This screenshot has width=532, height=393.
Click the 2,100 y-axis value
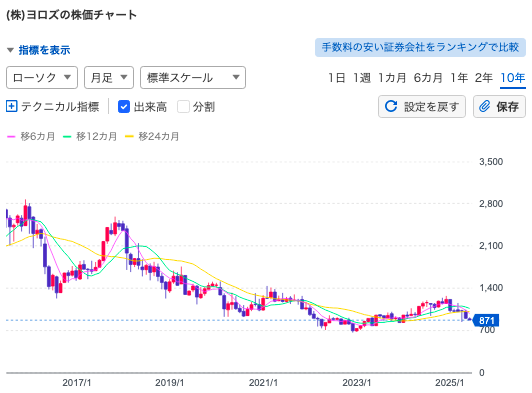(x=491, y=246)
